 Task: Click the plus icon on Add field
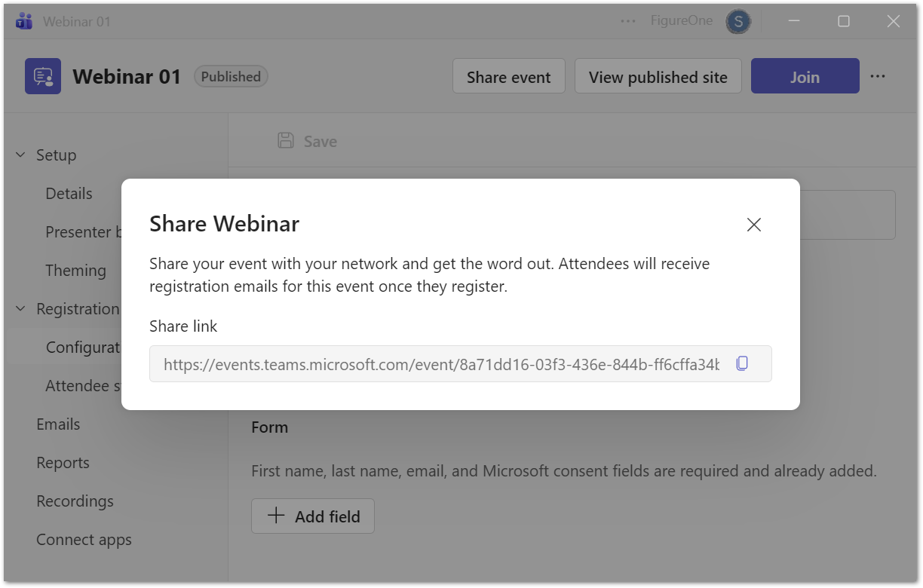[276, 516]
